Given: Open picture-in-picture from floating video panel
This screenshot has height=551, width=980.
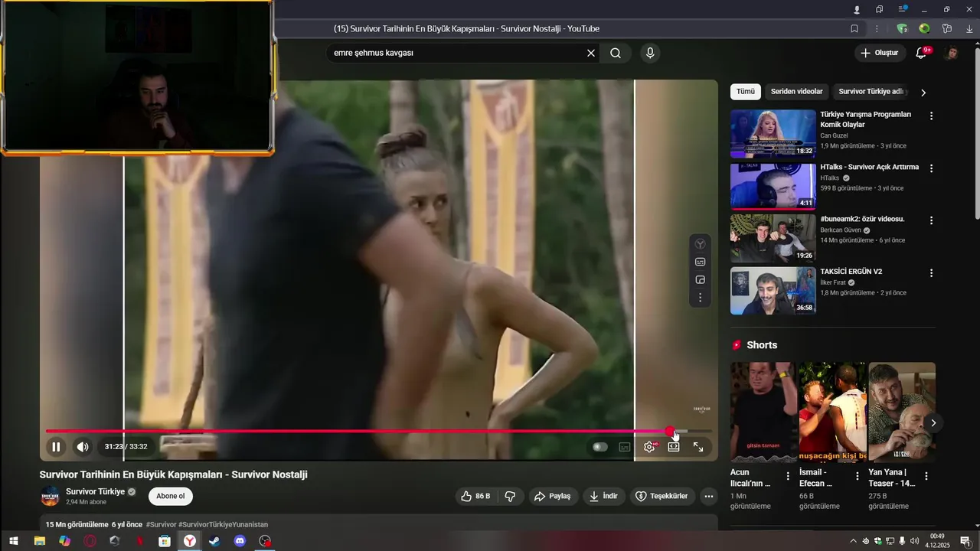Looking at the screenshot, I should coord(700,280).
